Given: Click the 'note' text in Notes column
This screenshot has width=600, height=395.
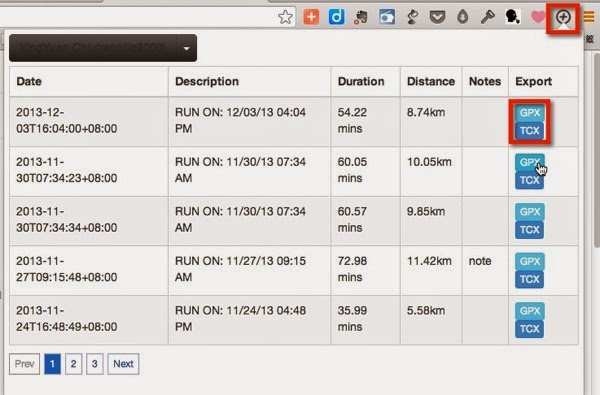Looking at the screenshot, I should 480,261.
